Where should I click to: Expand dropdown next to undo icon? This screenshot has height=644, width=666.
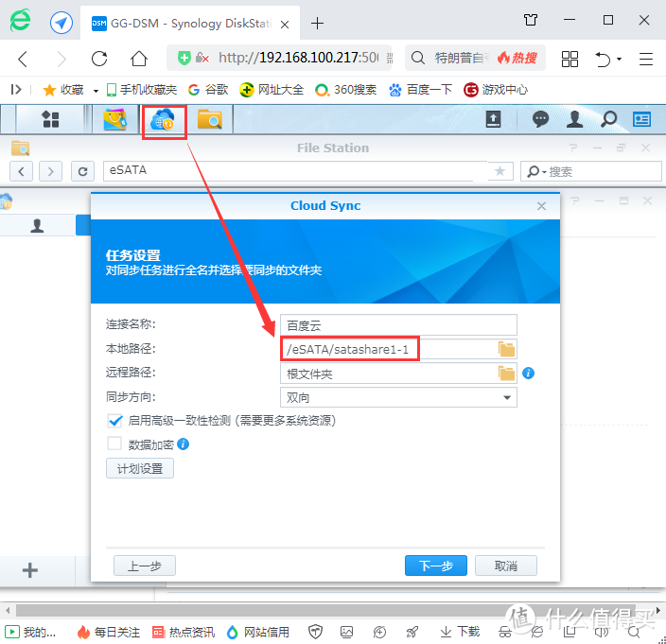click(619, 59)
